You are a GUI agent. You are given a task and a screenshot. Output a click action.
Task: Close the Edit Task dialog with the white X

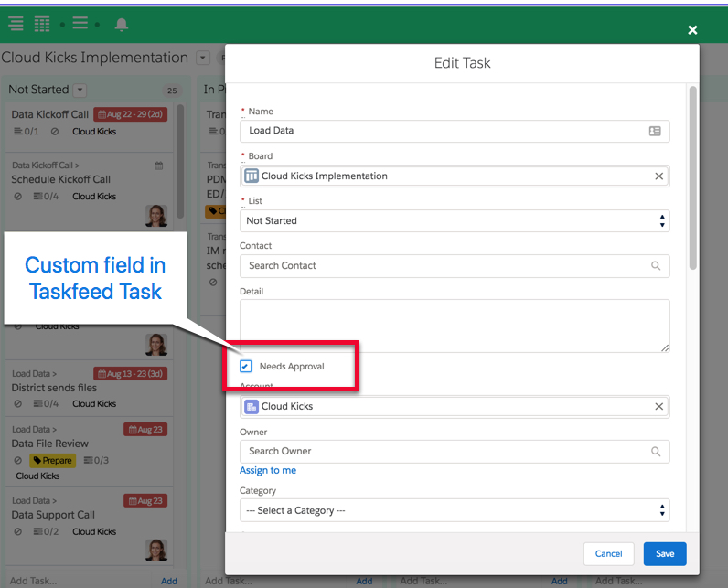(692, 30)
